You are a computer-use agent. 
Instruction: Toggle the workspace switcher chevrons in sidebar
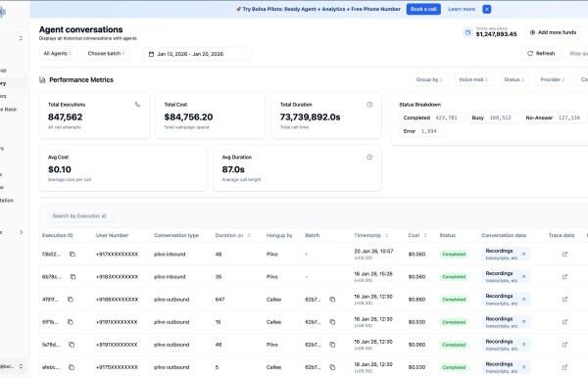click(x=21, y=38)
